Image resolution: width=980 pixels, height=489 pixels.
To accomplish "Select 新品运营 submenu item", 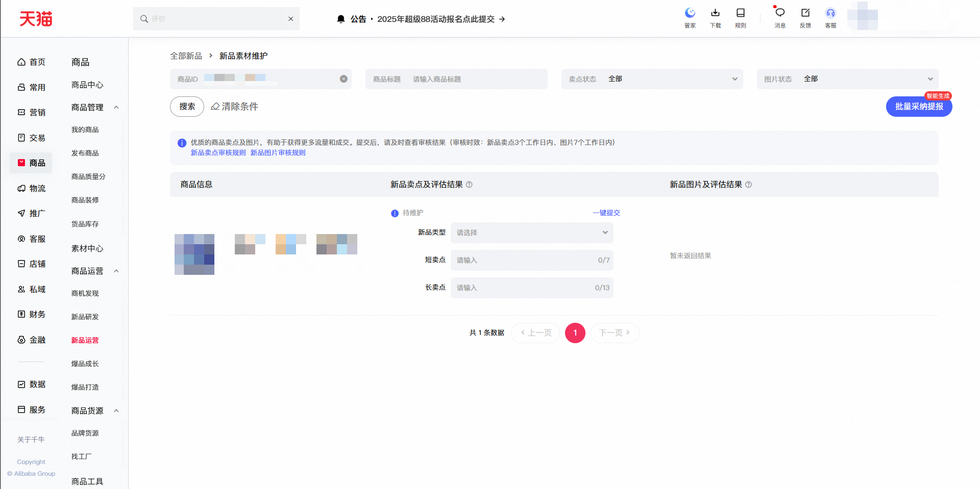I will (85, 340).
